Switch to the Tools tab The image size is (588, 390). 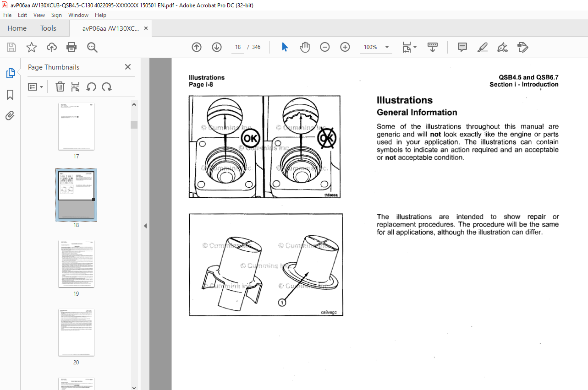tap(48, 28)
